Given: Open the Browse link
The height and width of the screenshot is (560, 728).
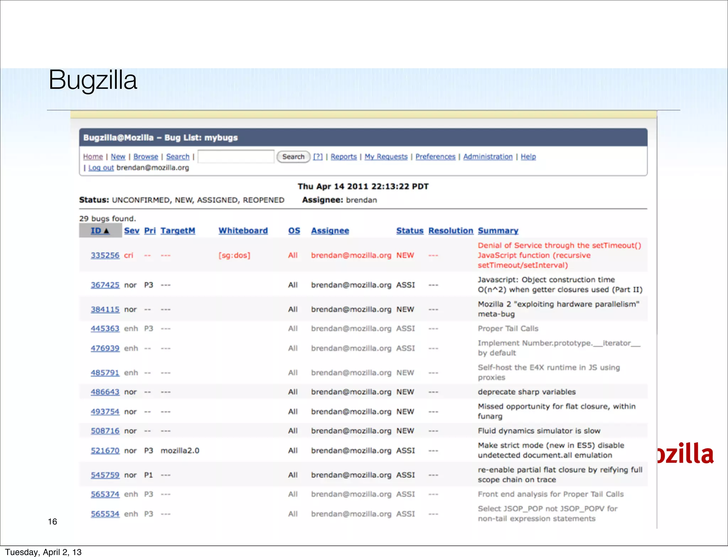Looking at the screenshot, I should coord(146,157).
